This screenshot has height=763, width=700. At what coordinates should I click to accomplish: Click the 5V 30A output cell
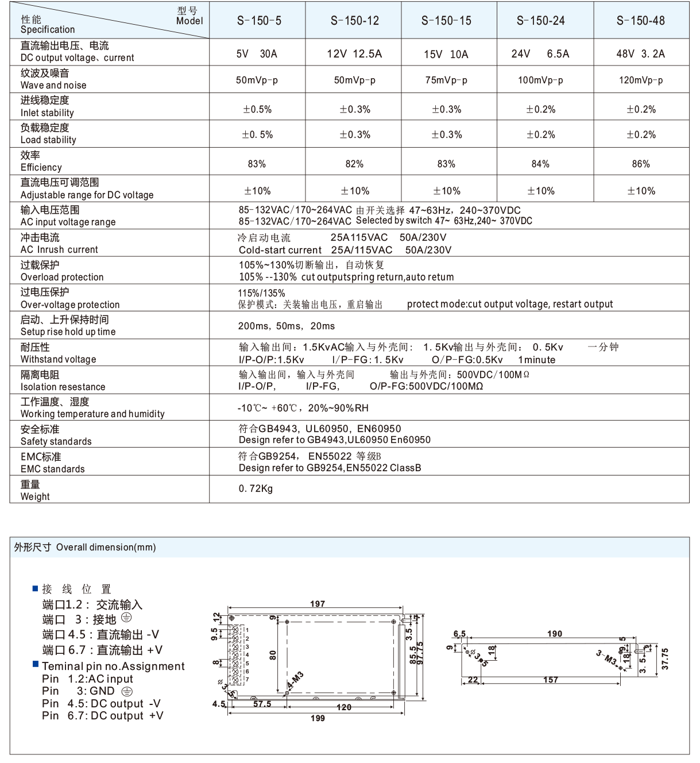pyautogui.click(x=257, y=54)
